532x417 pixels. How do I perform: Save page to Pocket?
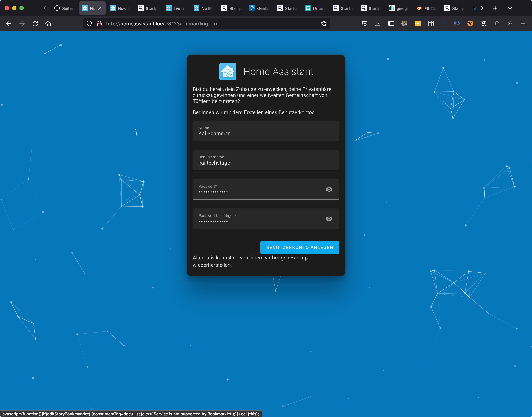pyautogui.click(x=364, y=24)
